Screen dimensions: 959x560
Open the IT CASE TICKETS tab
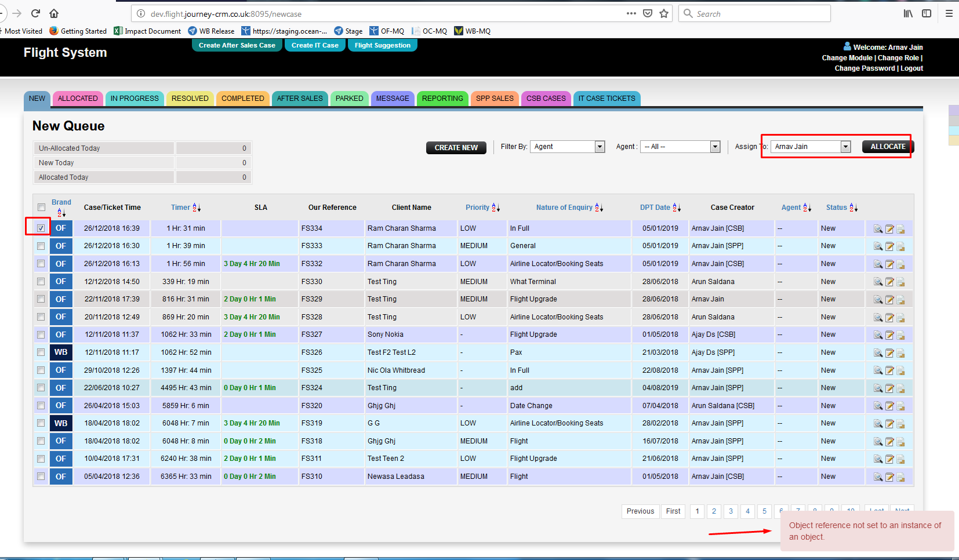click(x=606, y=99)
